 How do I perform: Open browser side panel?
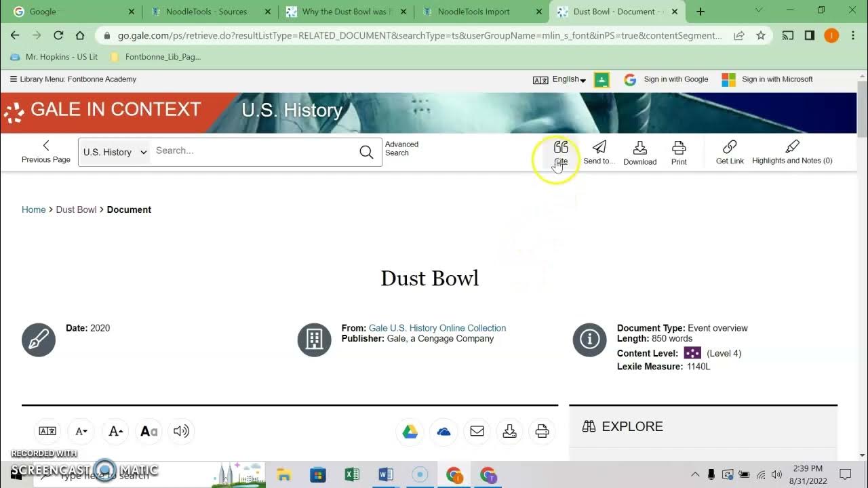click(x=810, y=35)
